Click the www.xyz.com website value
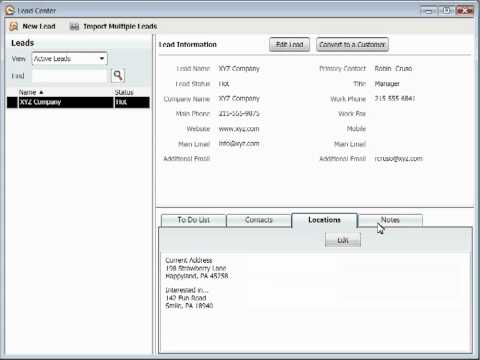Screen dimensions: 480x360 click(x=239, y=129)
